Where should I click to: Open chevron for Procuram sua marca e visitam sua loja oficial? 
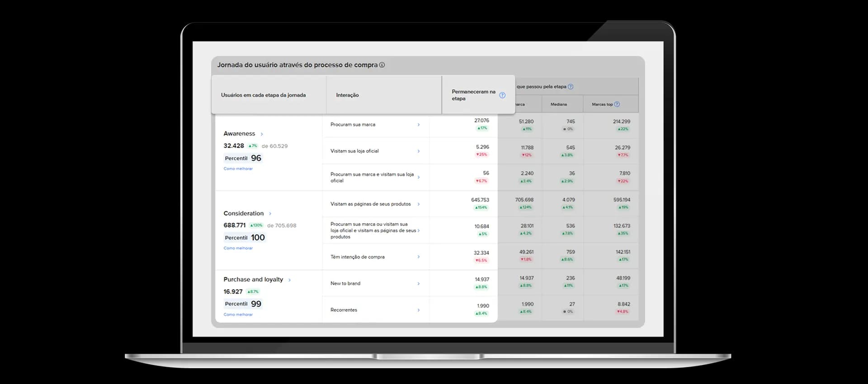[x=419, y=178]
